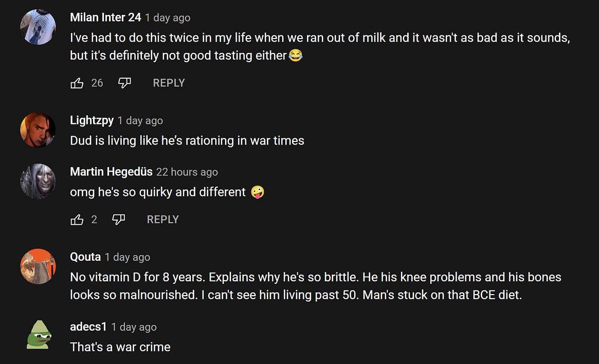Click Milan Inter 24's '1 day ago' timestamp
The image size is (599, 364).
coord(168,18)
